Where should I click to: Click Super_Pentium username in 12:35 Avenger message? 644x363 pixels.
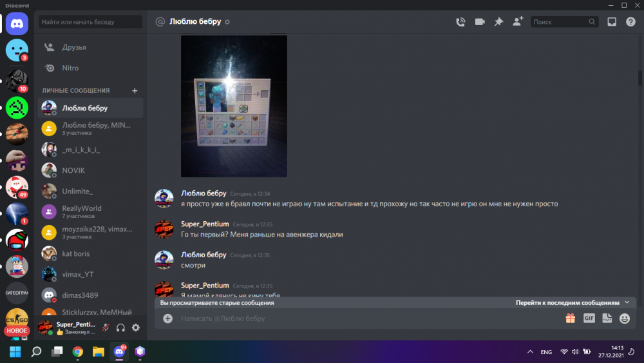pos(205,224)
